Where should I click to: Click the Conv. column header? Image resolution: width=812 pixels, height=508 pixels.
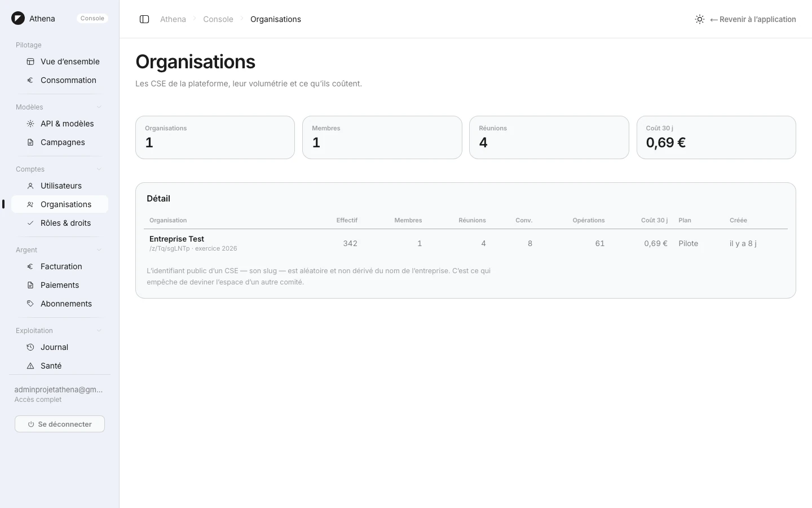point(524,220)
